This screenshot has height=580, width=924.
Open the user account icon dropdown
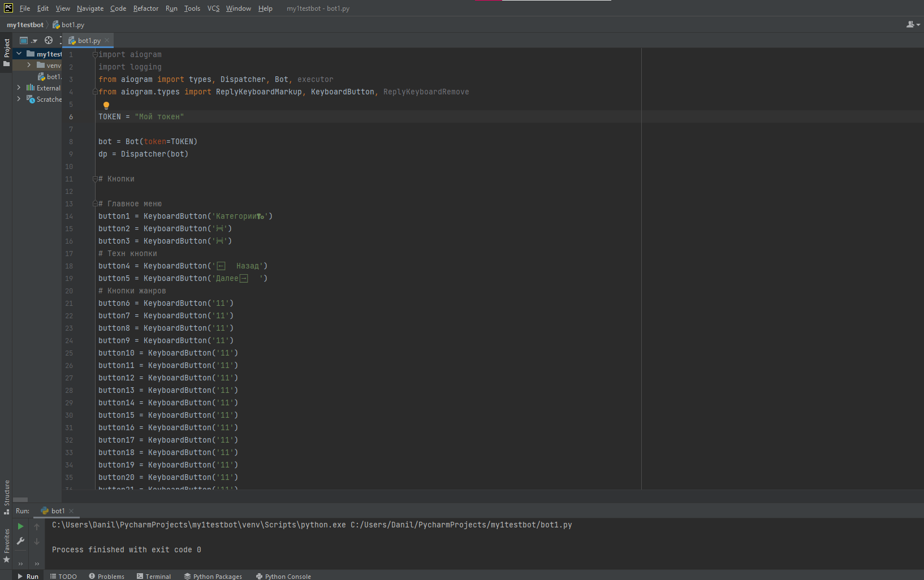pos(913,24)
